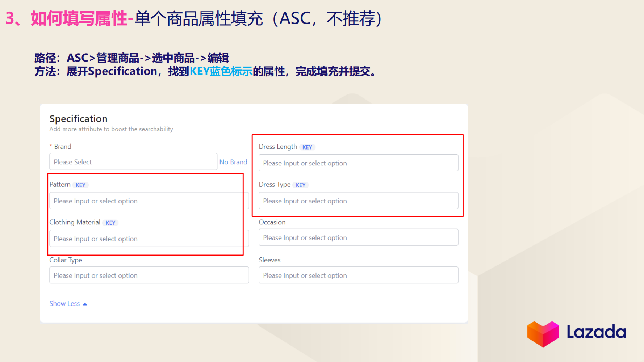Click the Occasion input field
Viewport: 644px width, 362px height.
358,237
